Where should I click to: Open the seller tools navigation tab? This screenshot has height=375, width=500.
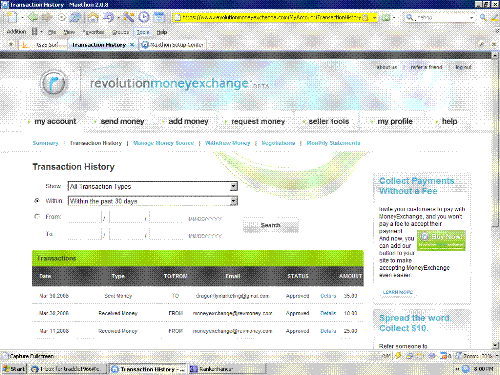[x=329, y=121]
